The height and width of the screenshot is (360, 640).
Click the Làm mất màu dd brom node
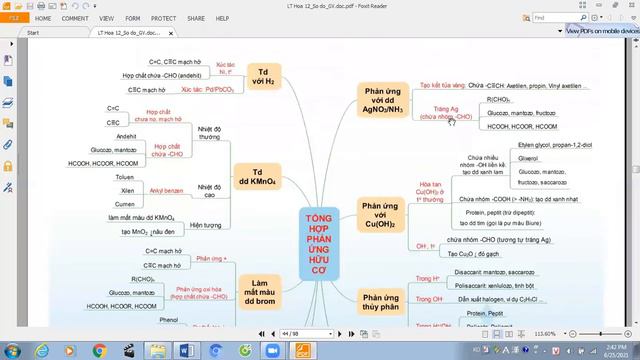tap(260, 292)
